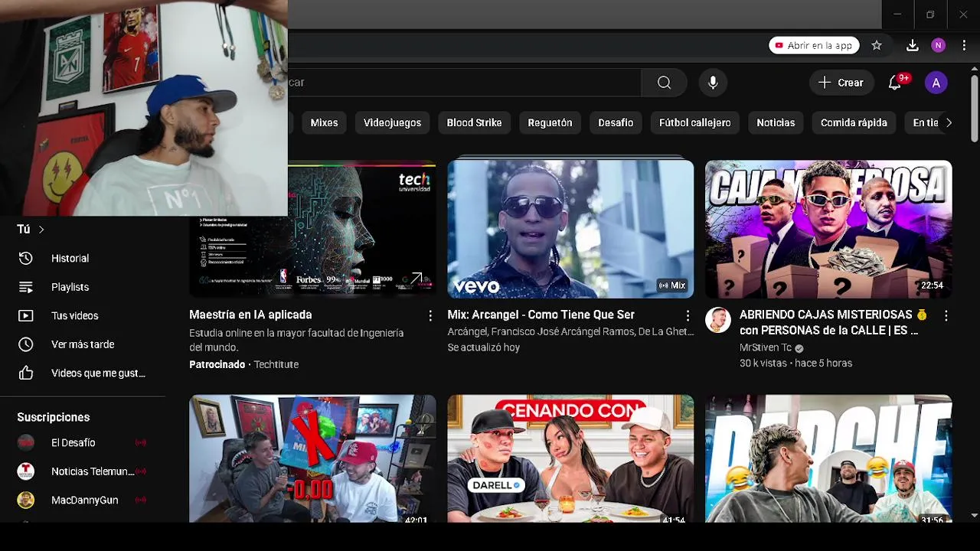Click El Desafío channel avatar
Image resolution: width=980 pixels, height=551 pixels.
26,443
